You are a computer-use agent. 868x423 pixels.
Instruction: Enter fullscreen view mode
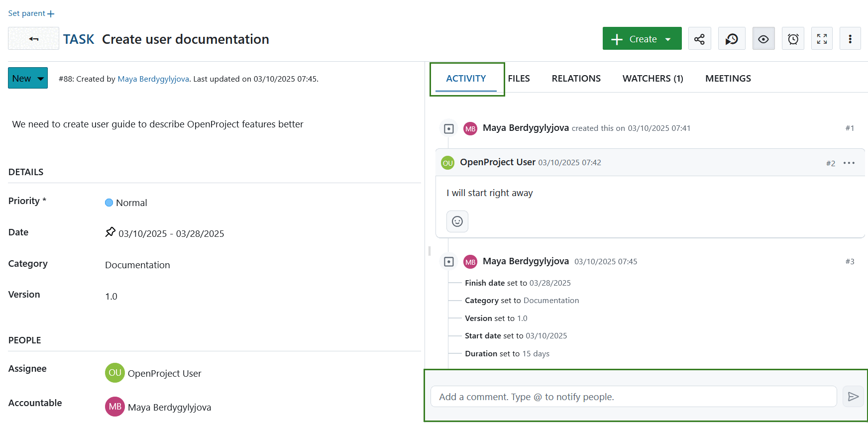coord(822,39)
